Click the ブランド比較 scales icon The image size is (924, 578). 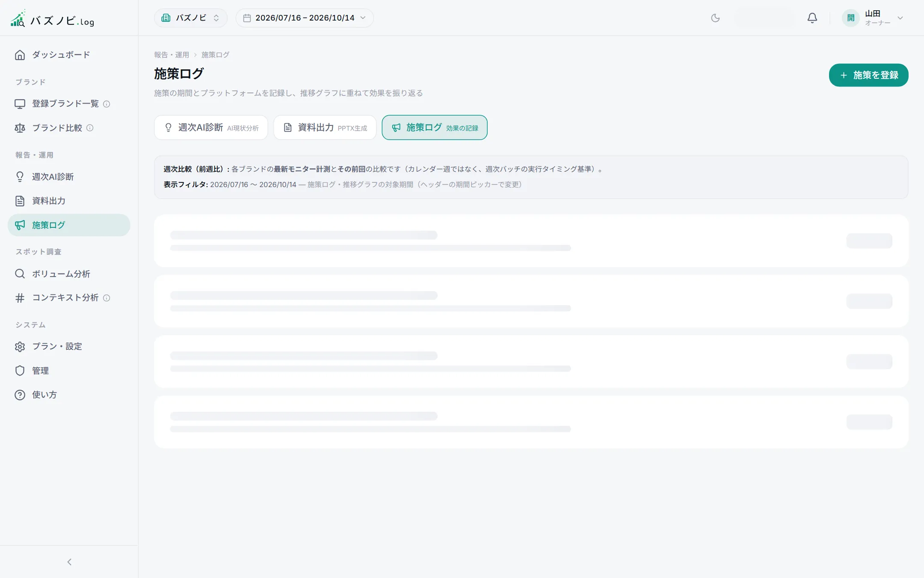pos(20,128)
